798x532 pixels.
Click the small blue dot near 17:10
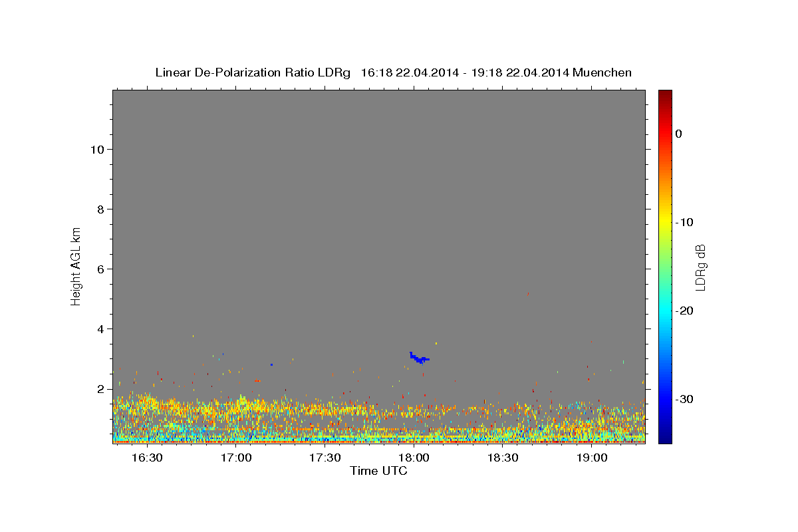pyautogui.click(x=271, y=364)
